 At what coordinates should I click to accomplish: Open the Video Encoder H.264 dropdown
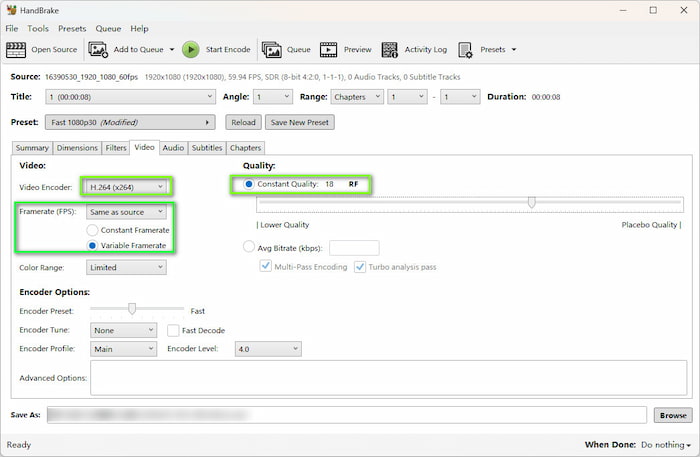tap(126, 187)
